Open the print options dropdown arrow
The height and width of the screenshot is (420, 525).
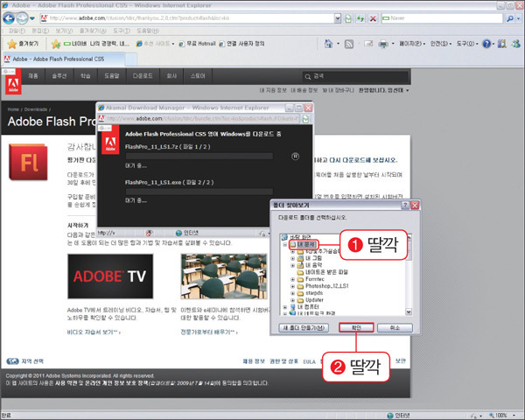click(x=393, y=44)
